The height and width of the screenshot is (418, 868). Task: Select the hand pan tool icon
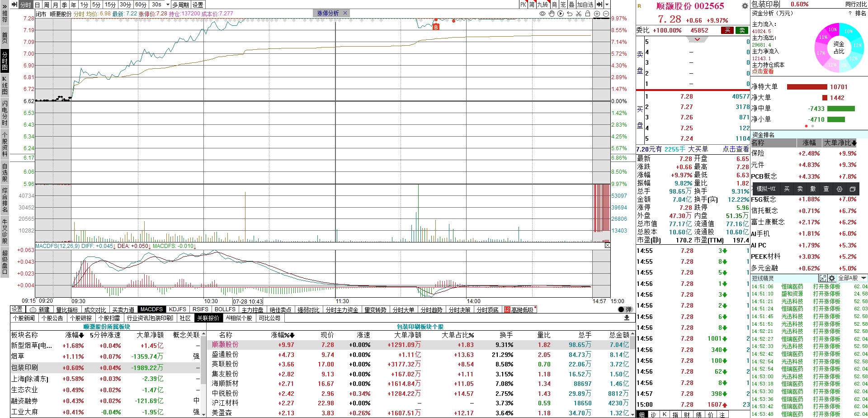point(552,14)
